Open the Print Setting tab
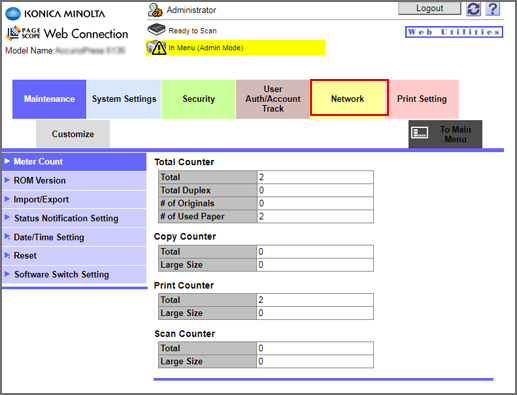The height and width of the screenshot is (395, 517). 422,99
